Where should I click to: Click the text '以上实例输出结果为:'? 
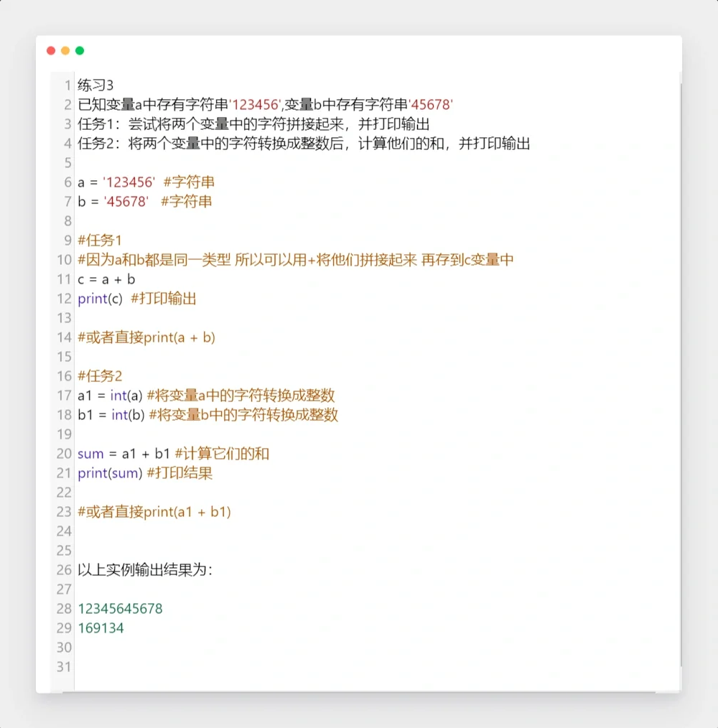(145, 569)
